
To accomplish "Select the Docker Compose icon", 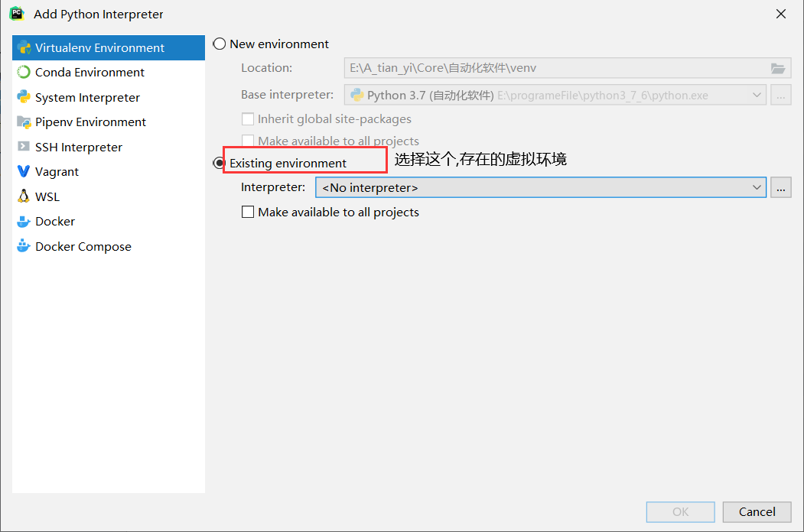I will click(x=21, y=245).
